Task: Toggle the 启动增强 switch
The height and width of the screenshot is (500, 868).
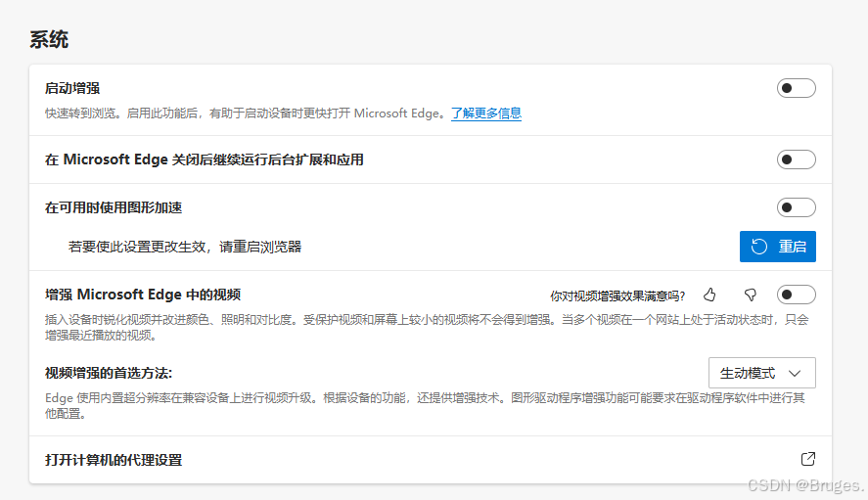Action: tap(796, 88)
